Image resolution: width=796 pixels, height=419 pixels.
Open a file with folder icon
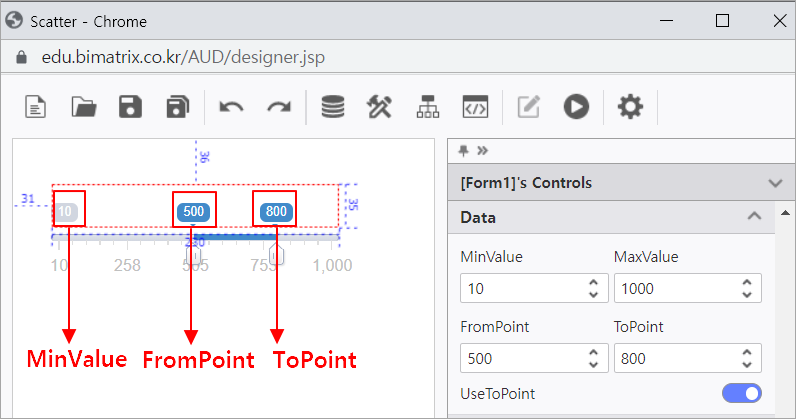point(83,106)
